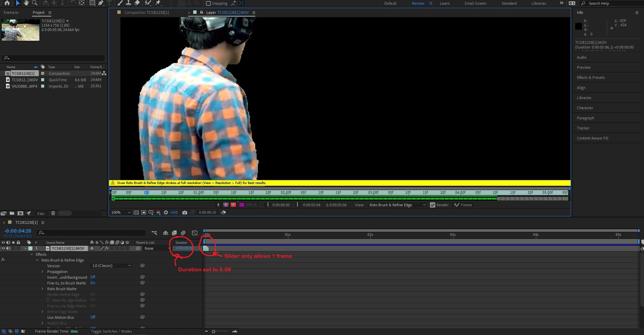Mute audio for the TCSIE1230[1].MOV layer

tap(8, 248)
